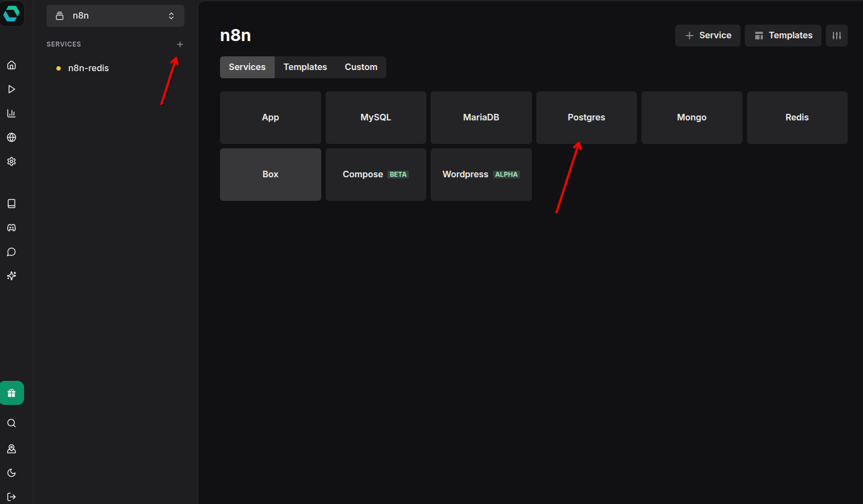Viewport: 863px width, 504px height.
Task: Open the Discord community icon
Action: [11, 228]
